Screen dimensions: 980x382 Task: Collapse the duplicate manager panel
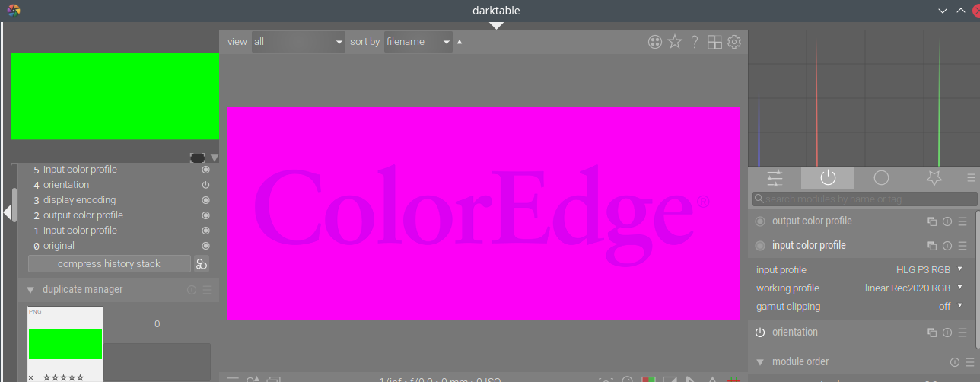[30, 290]
